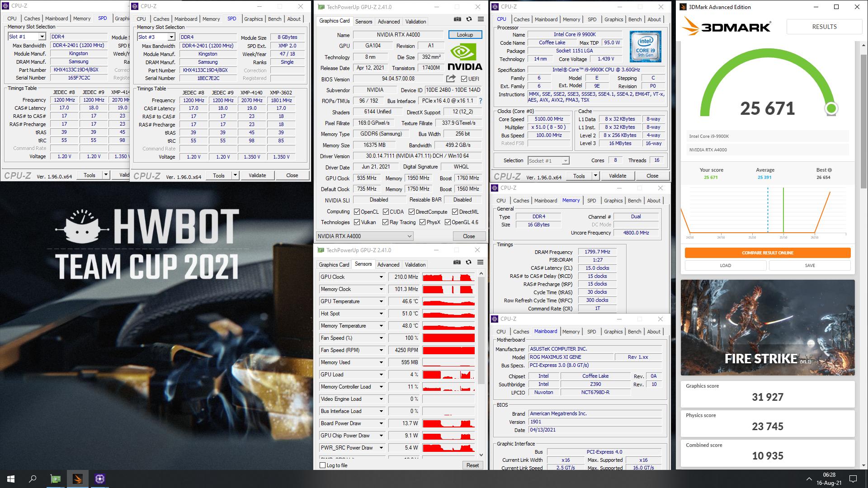Enable Log to file checkbox
This screenshot has height=488, width=868.
tap(322, 465)
